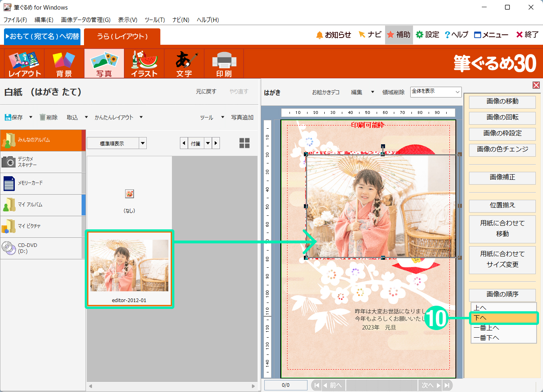Switch to おもて(宛て名)へ切替 tab
This screenshot has width=543, height=392.
(x=42, y=36)
